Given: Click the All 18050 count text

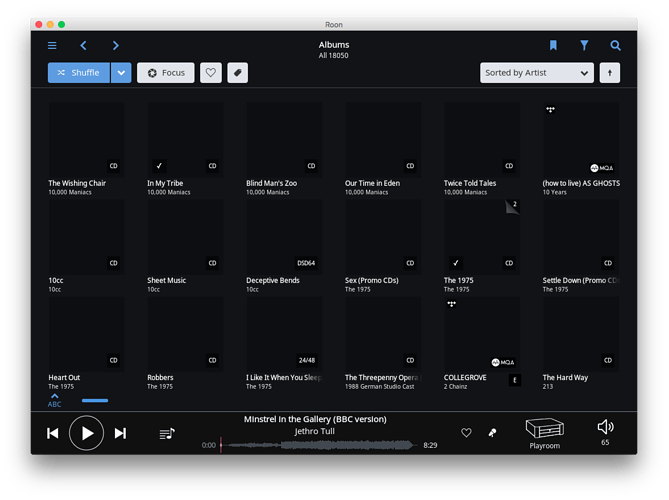Looking at the screenshot, I should (x=334, y=55).
